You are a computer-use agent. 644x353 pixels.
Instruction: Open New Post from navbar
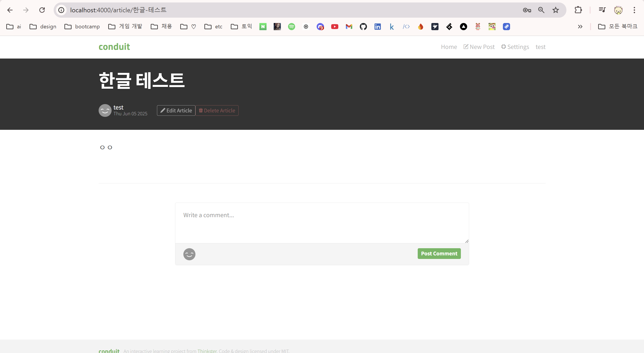pos(479,47)
